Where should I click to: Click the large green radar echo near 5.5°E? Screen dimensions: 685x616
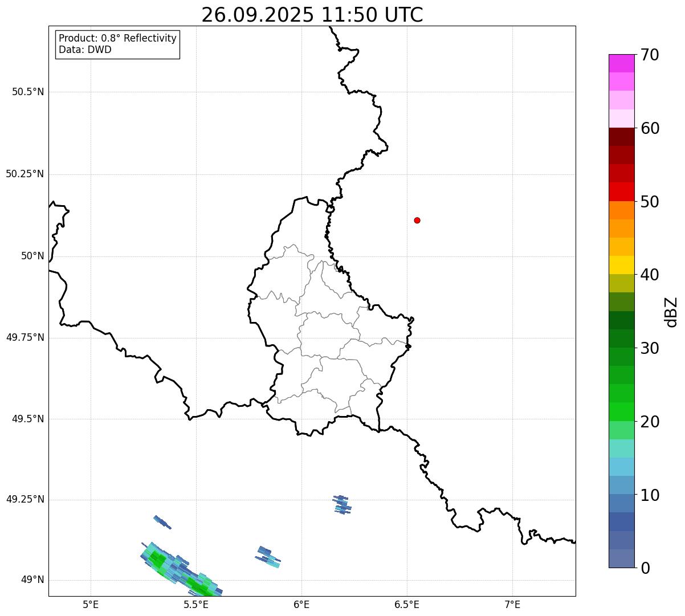click(181, 570)
